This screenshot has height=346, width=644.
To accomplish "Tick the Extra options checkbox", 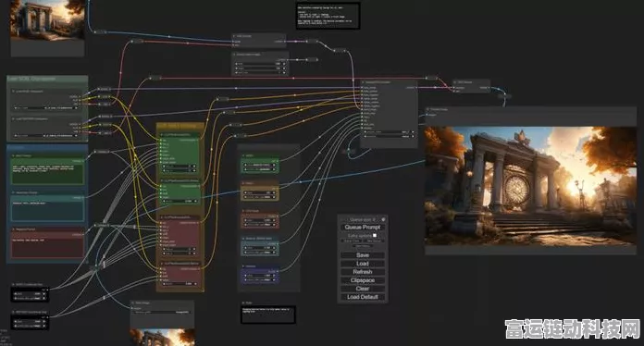I will (375, 236).
